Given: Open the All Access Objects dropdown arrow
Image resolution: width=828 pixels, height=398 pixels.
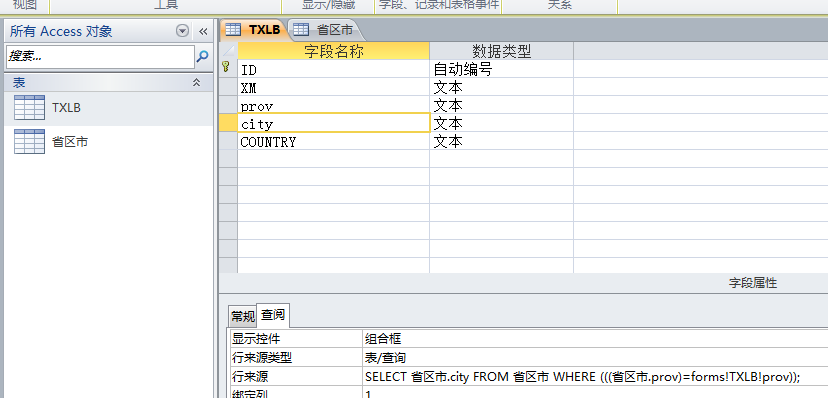Looking at the screenshot, I should 182,31.
